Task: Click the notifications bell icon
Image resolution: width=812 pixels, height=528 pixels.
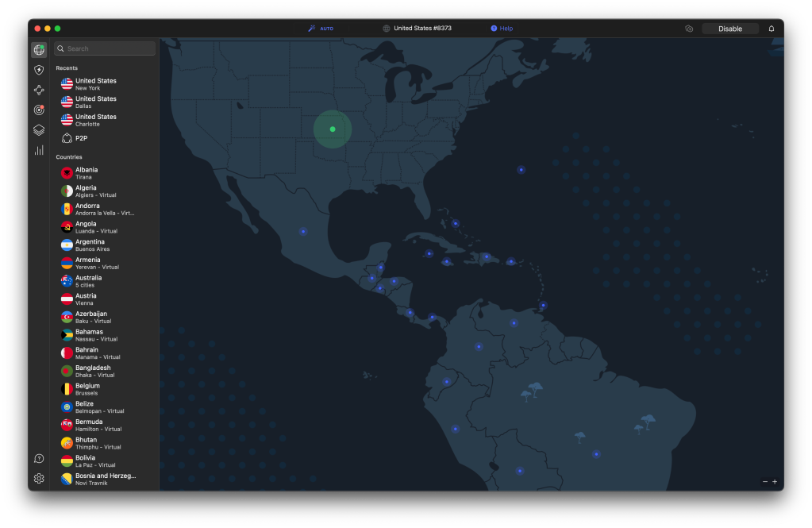Action: point(771,29)
